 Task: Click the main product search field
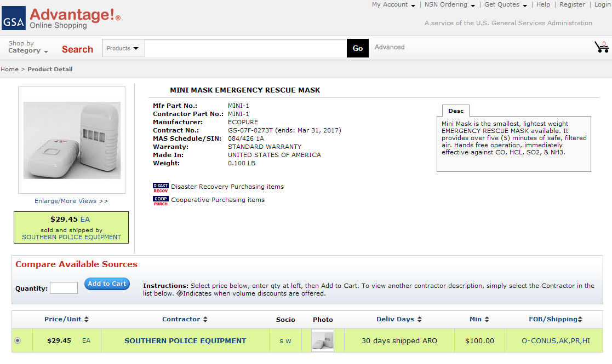pos(245,48)
